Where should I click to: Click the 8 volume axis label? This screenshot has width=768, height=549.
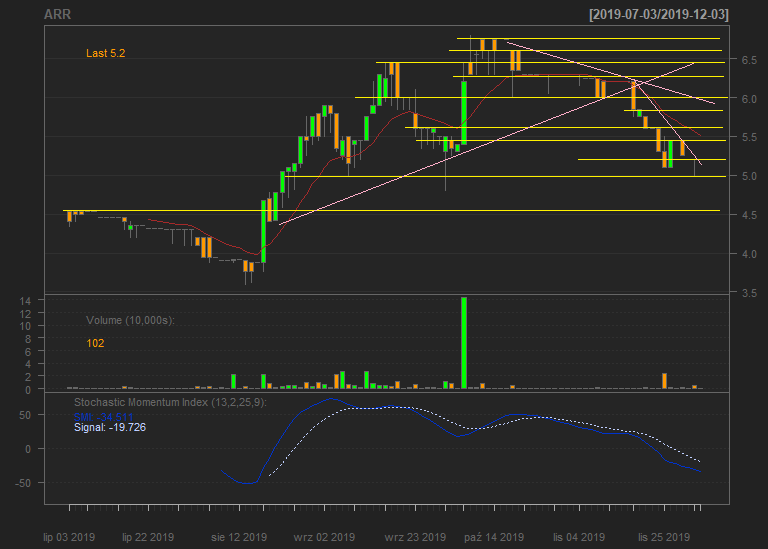tap(28, 339)
